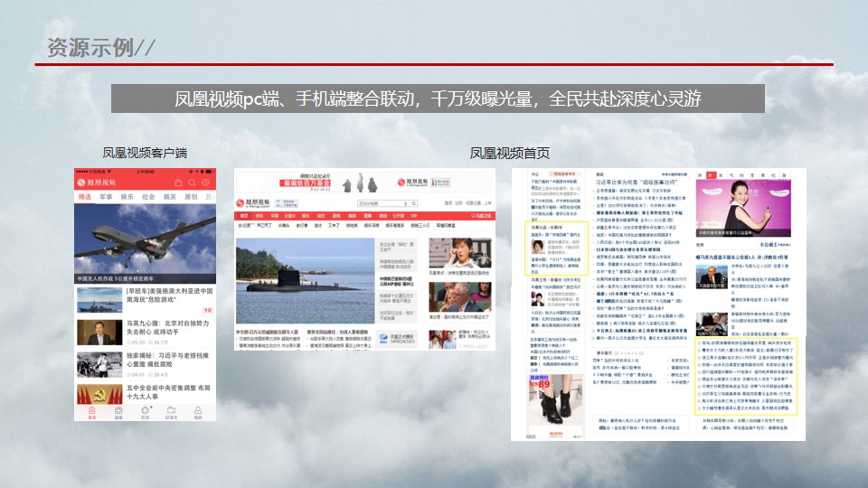868x488 pixels.
Task: Select the 精选 tab in mobile app
Action: tap(85, 197)
